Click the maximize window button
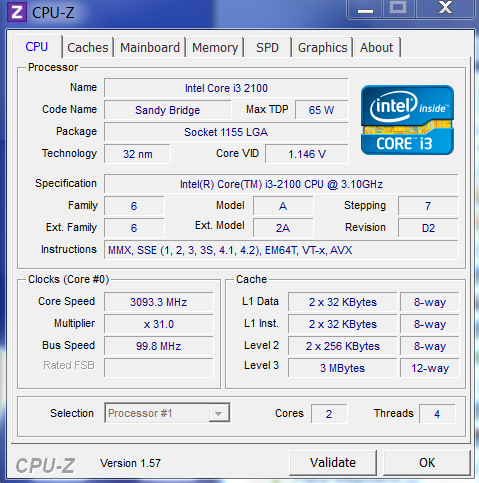Image resolution: width=479 pixels, height=483 pixels. [x=399, y=9]
